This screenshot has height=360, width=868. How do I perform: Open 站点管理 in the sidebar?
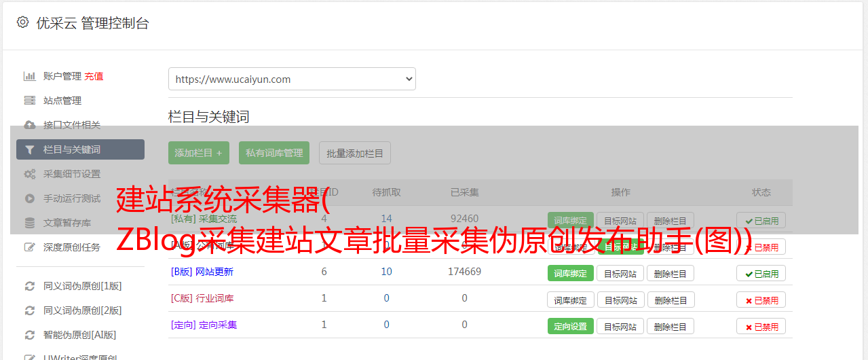pos(62,101)
